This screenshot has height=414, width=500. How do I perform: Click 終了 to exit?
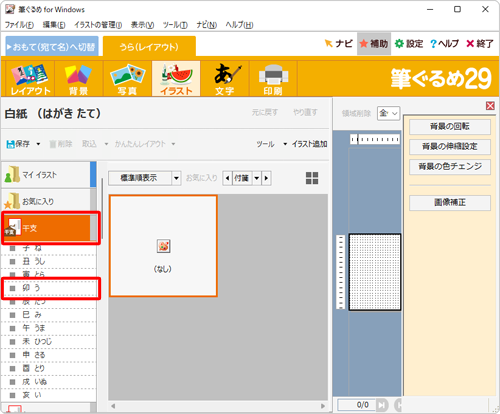point(480,44)
